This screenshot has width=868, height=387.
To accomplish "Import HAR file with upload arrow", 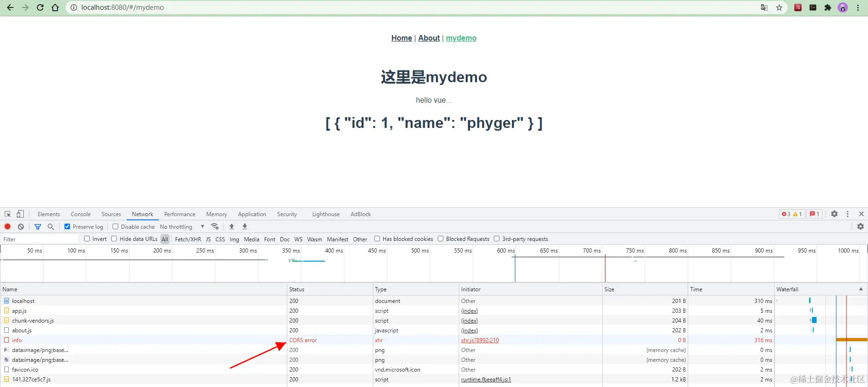I will coord(232,226).
